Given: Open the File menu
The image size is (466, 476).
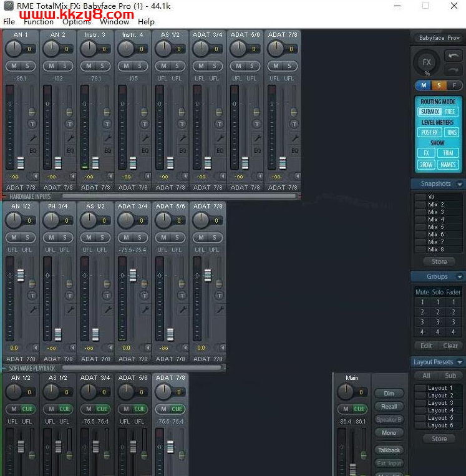Looking at the screenshot, I should [x=9, y=22].
